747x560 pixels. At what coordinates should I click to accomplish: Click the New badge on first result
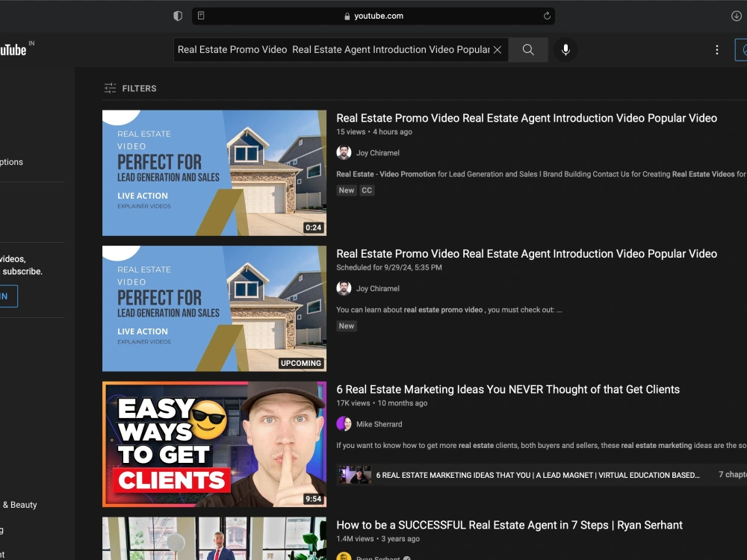point(347,190)
